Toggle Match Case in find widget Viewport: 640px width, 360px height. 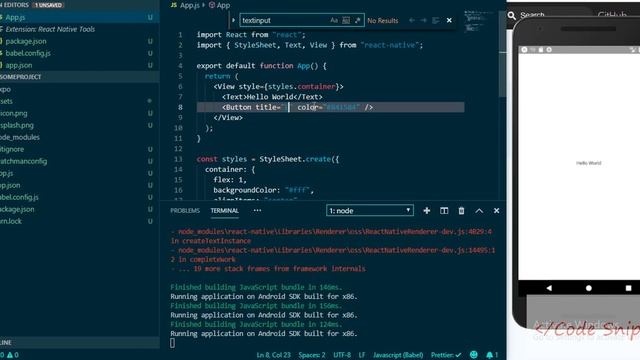334,20
